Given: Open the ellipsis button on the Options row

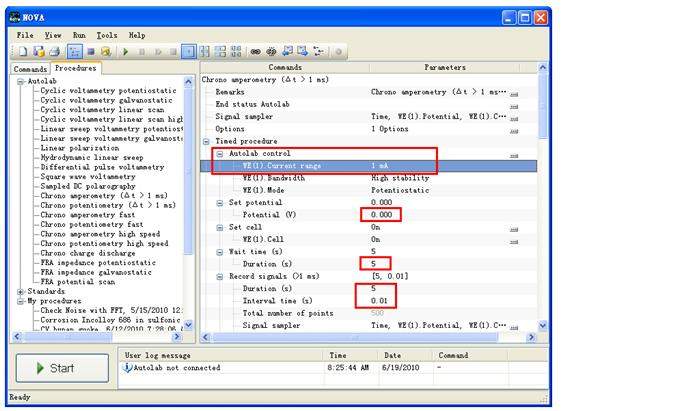Looking at the screenshot, I should click(x=514, y=131).
